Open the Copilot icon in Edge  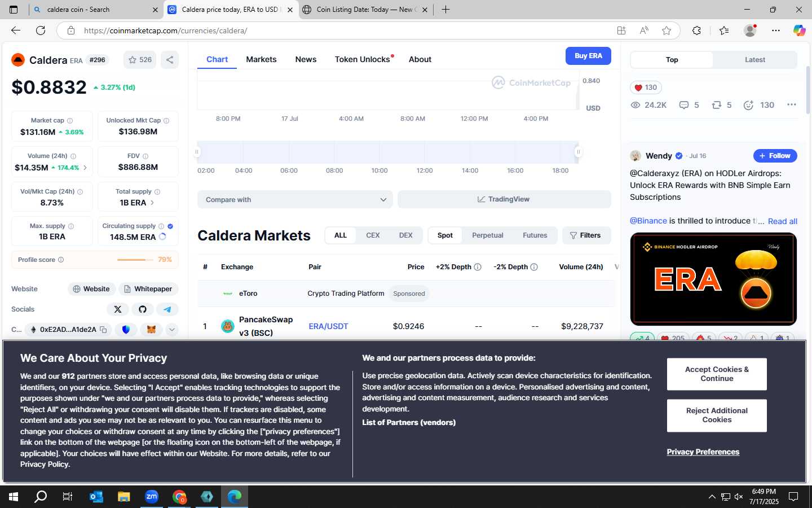tap(799, 30)
